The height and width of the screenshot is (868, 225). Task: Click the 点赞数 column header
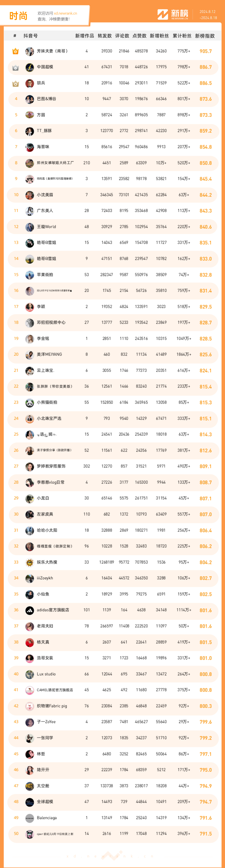[139, 36]
